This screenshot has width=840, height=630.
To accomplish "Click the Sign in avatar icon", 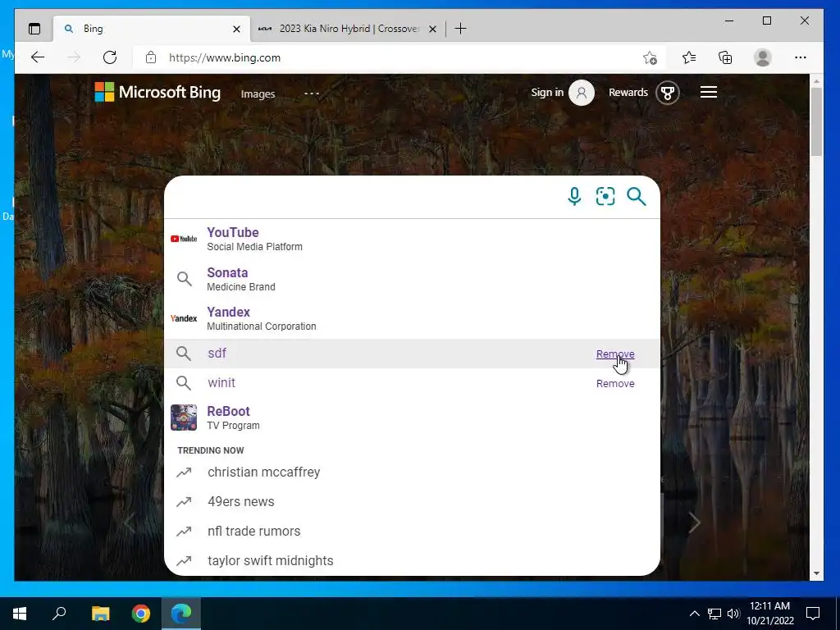I will pyautogui.click(x=582, y=93).
